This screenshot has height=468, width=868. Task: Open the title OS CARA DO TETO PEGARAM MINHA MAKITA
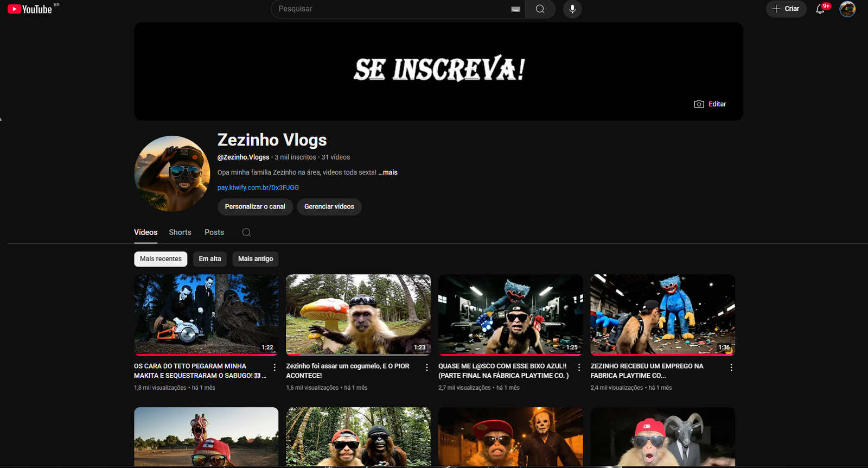point(200,371)
